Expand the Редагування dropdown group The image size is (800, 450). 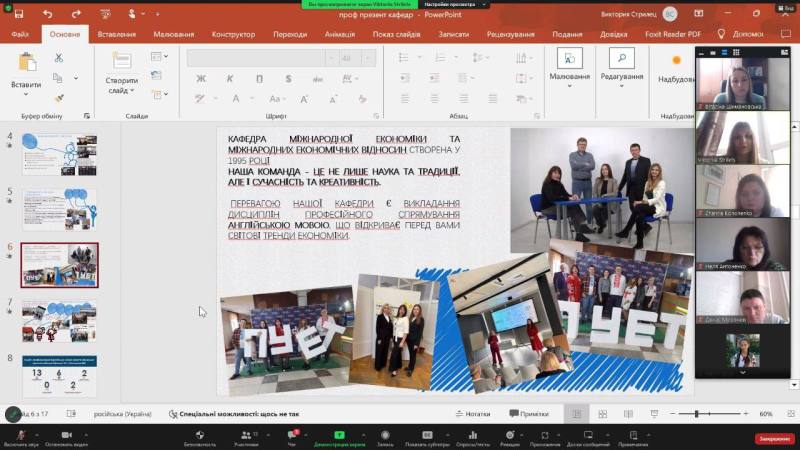tap(622, 77)
